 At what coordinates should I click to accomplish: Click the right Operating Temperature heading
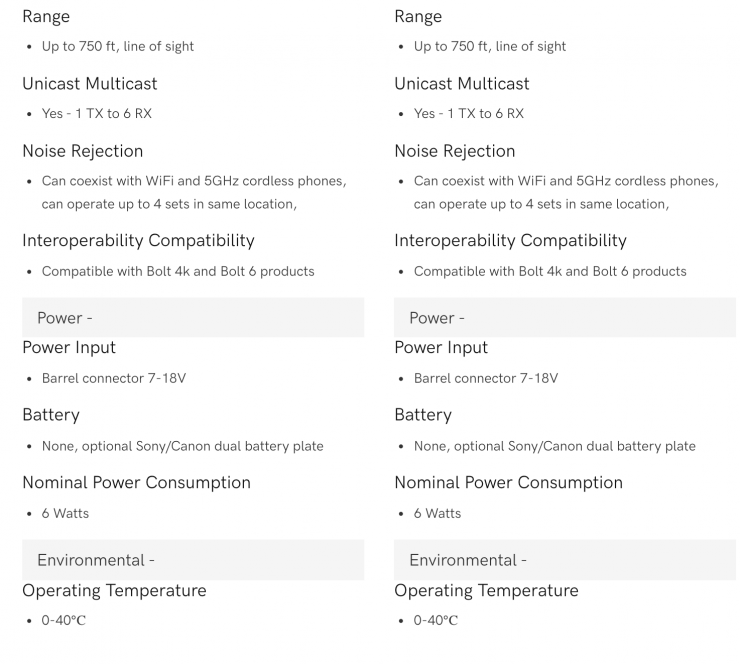click(486, 590)
